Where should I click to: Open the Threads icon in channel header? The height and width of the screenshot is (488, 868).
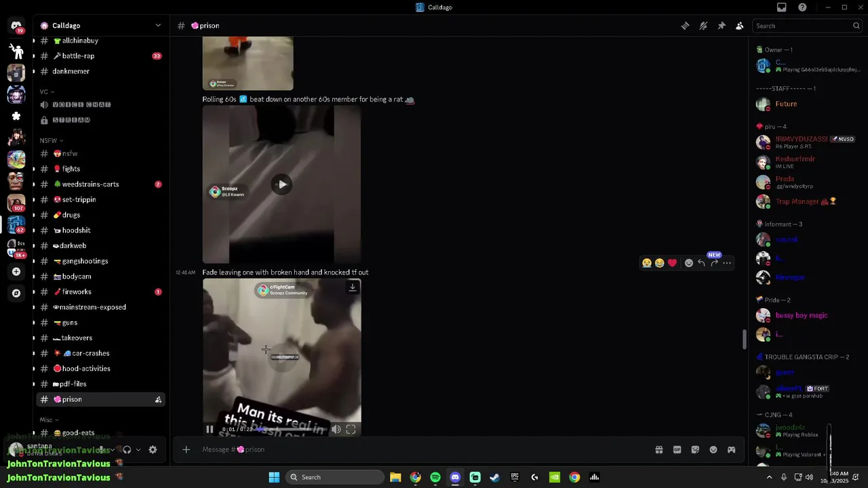(686, 26)
